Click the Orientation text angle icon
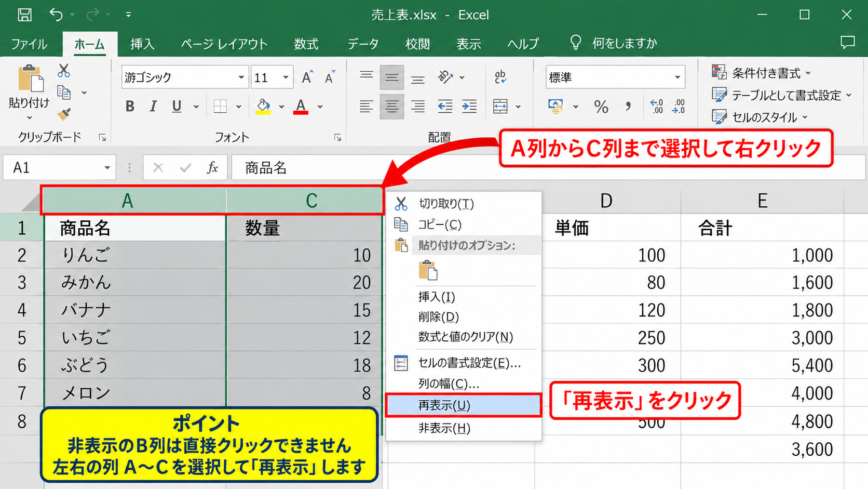The width and height of the screenshot is (868, 489). (x=445, y=77)
